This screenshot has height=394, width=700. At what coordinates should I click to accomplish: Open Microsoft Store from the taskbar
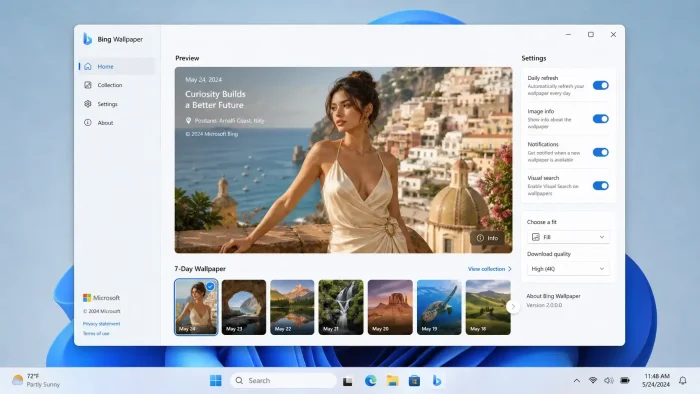(414, 381)
